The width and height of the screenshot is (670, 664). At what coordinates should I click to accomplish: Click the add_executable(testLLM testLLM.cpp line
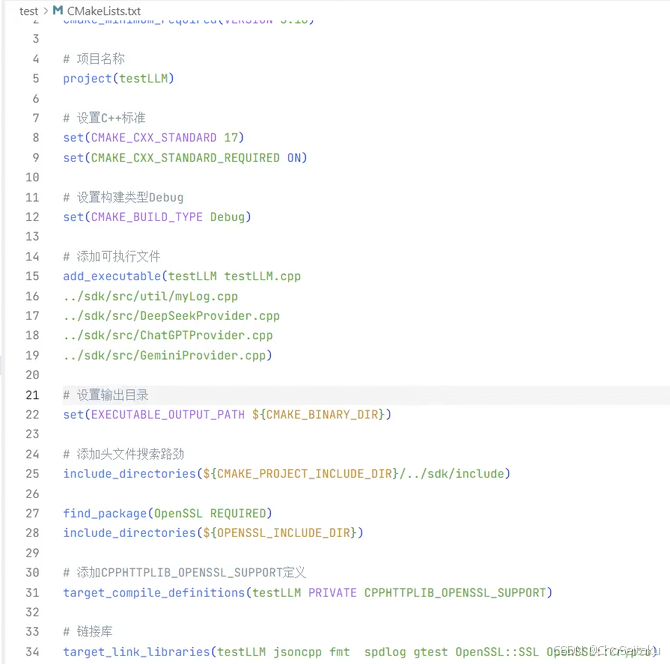[x=182, y=276]
